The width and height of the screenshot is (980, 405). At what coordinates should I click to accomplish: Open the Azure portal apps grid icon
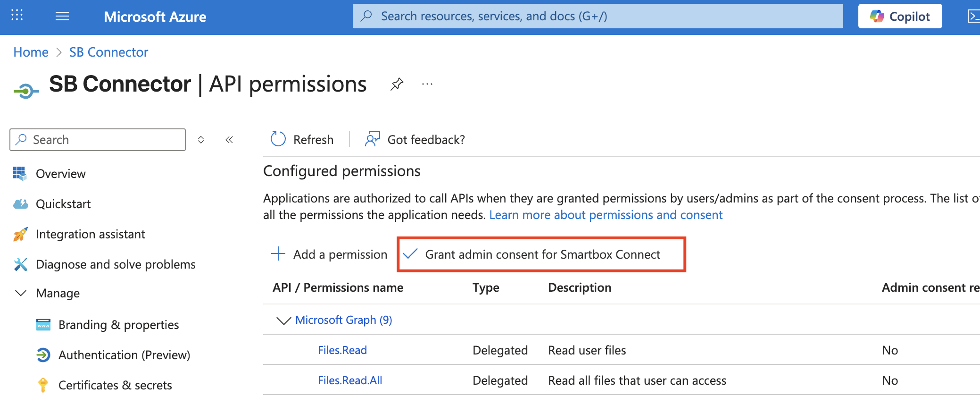17,15
